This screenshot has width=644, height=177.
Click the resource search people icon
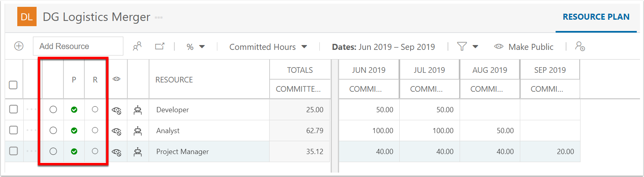pyautogui.click(x=137, y=47)
